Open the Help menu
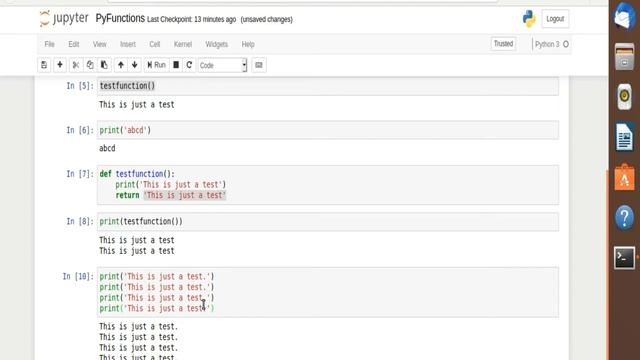Screen dimensions: 640x360 pyautogui.click(x=248, y=44)
